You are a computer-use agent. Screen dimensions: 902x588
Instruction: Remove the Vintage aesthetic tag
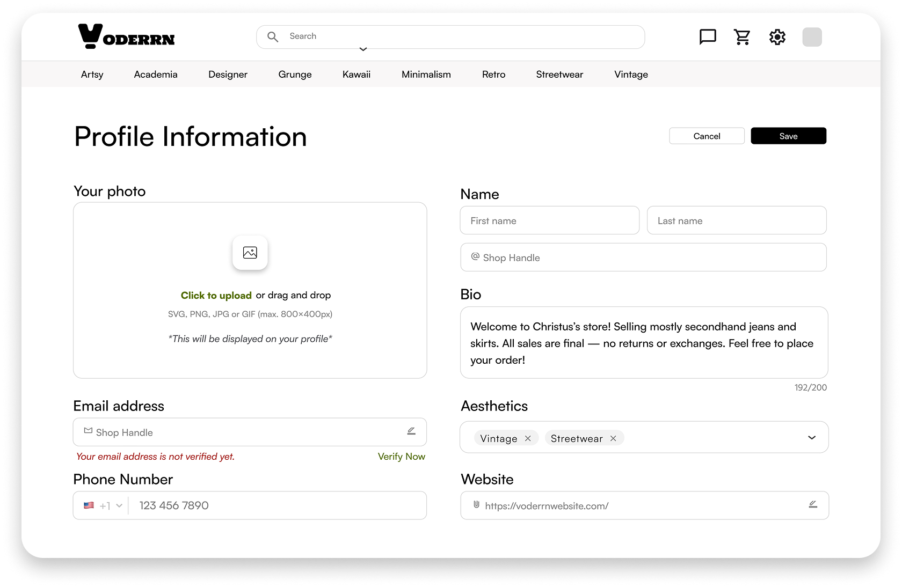tap(528, 438)
